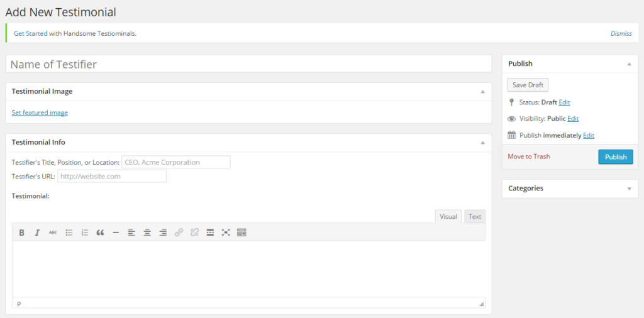Switch to the Text editor tab
The image size is (644, 318).
click(x=475, y=217)
